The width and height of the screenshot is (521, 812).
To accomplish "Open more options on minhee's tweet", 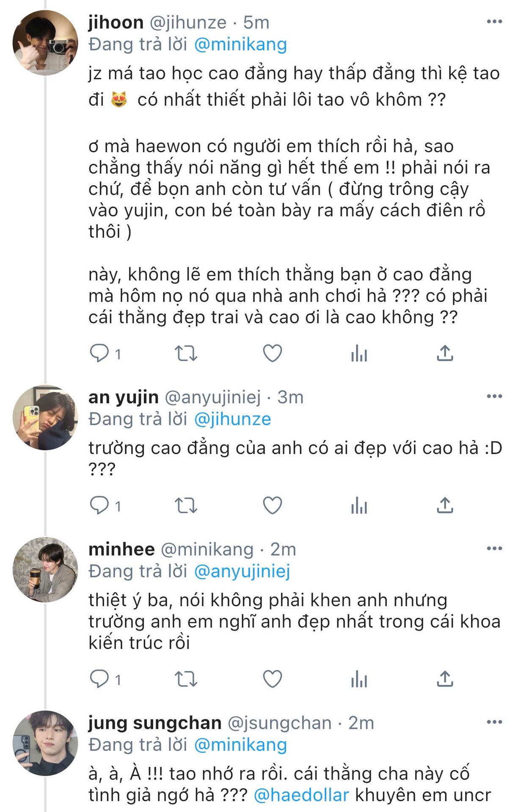I will pyautogui.click(x=494, y=549).
